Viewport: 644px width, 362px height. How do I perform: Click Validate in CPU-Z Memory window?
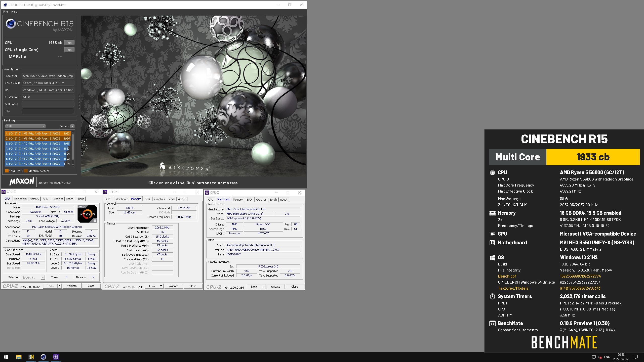click(x=173, y=286)
